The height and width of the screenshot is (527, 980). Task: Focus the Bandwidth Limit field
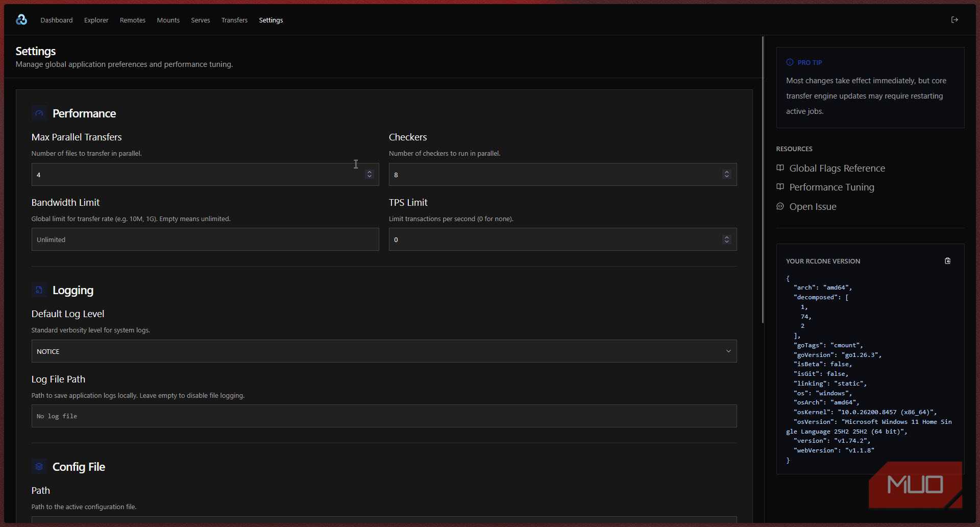[205, 239]
